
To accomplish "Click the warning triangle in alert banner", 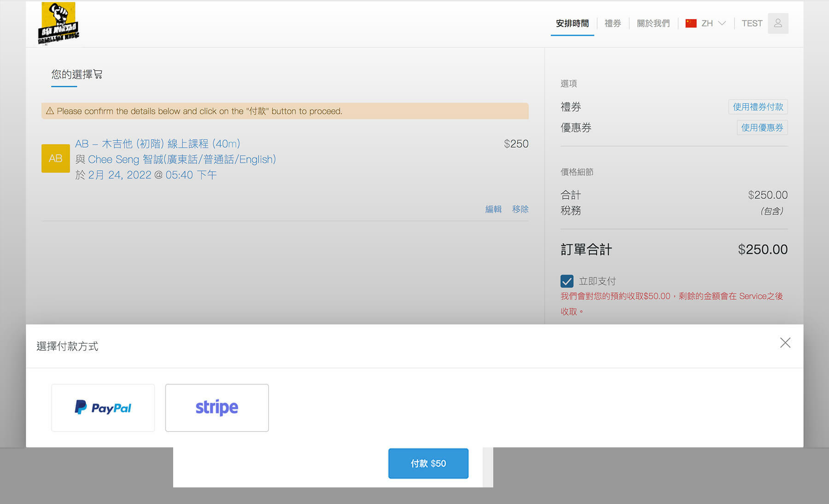I will coord(50,111).
